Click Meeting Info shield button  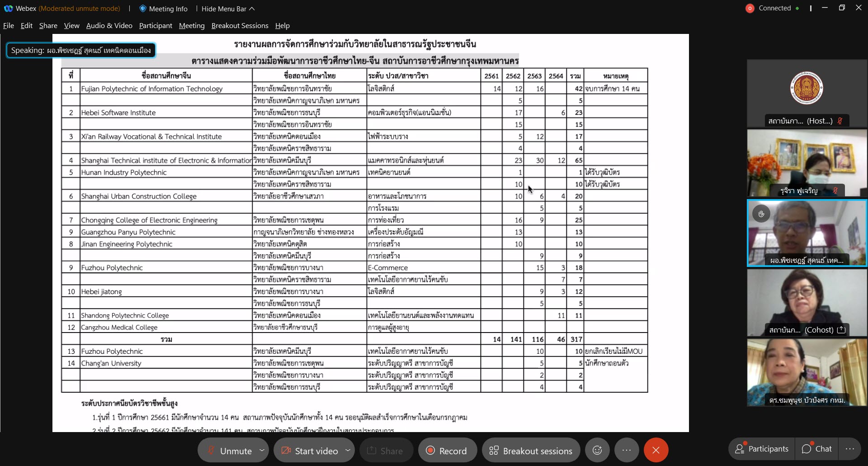[x=163, y=9]
